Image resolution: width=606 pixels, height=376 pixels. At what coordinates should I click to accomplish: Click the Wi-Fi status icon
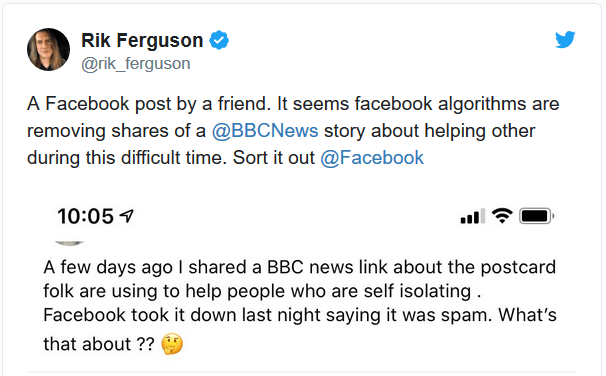coord(502,216)
